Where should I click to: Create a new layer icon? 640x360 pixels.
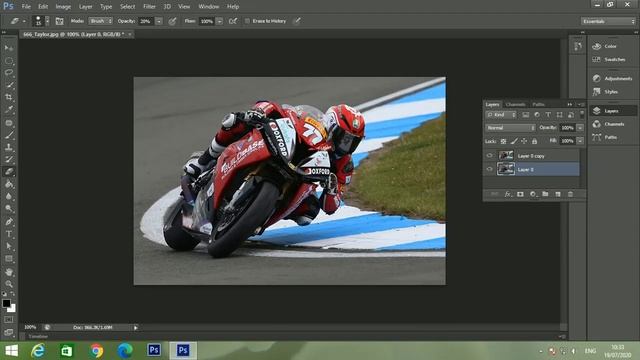[558, 194]
